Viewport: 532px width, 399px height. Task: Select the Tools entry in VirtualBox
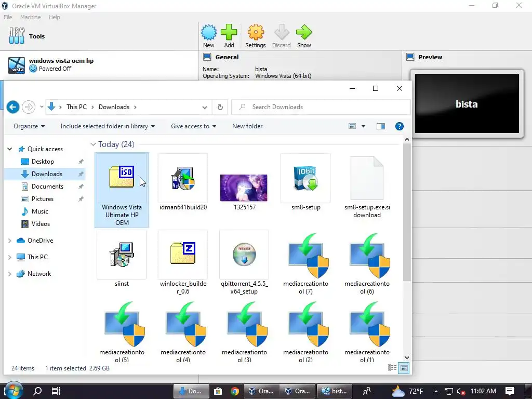[x=99, y=36]
